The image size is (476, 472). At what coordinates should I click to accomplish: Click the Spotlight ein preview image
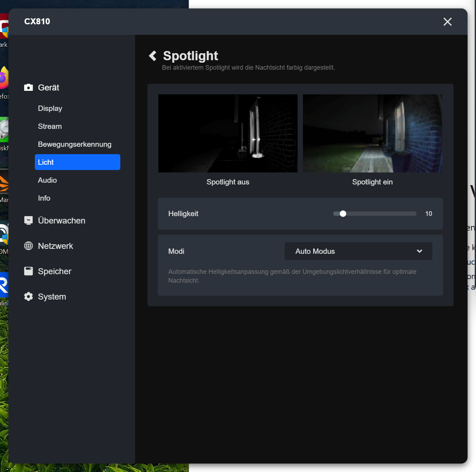pos(372,133)
